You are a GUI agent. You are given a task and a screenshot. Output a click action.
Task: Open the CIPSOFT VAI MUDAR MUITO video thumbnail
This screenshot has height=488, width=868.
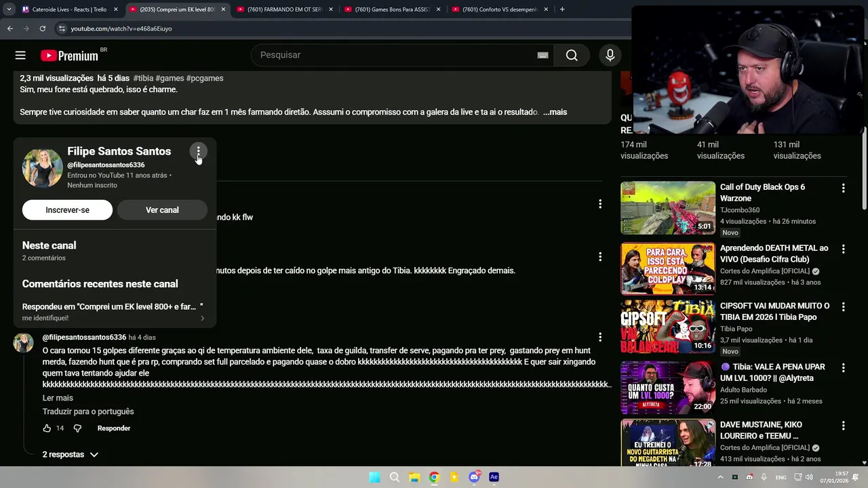click(668, 326)
